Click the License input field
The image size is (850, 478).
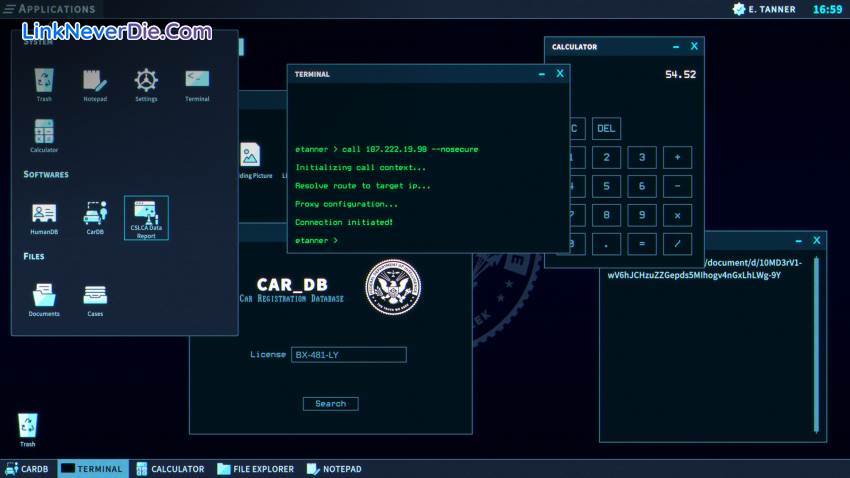click(x=348, y=355)
